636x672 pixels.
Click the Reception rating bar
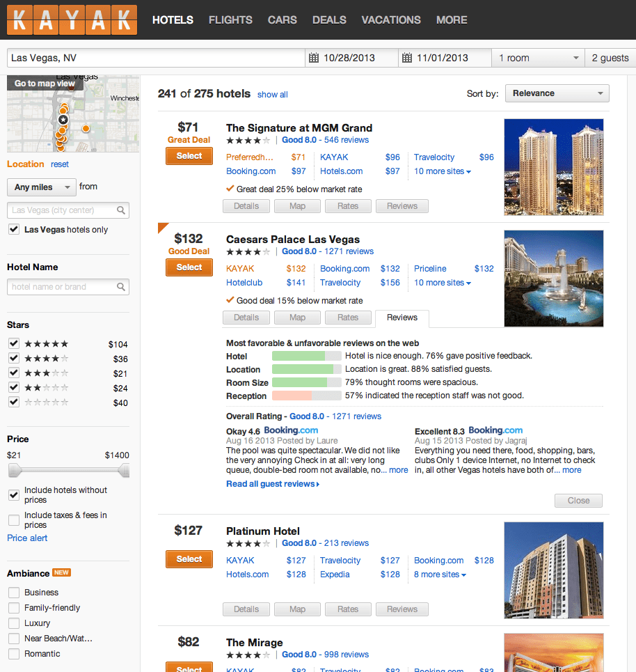click(307, 396)
